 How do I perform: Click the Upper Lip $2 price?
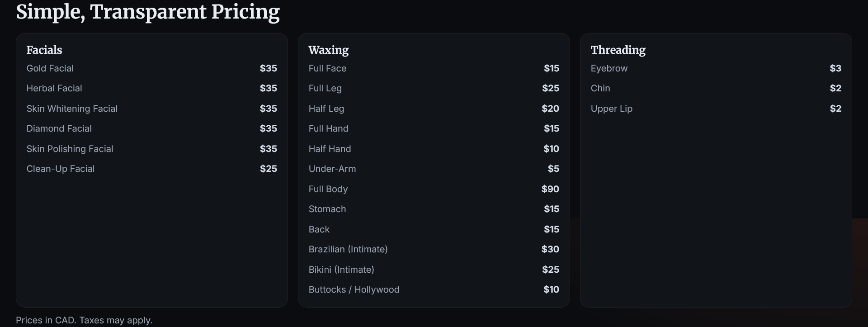835,109
